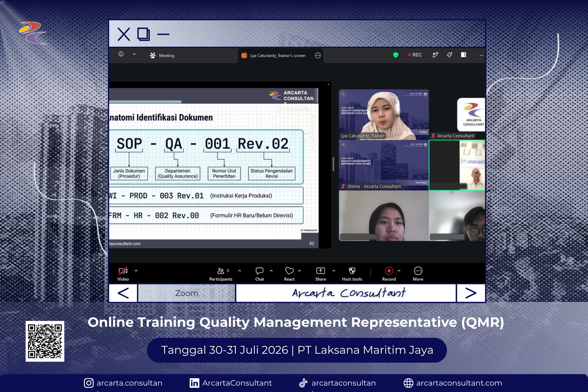Expand the Record options caret
This screenshot has width=588, height=392.
[399, 271]
